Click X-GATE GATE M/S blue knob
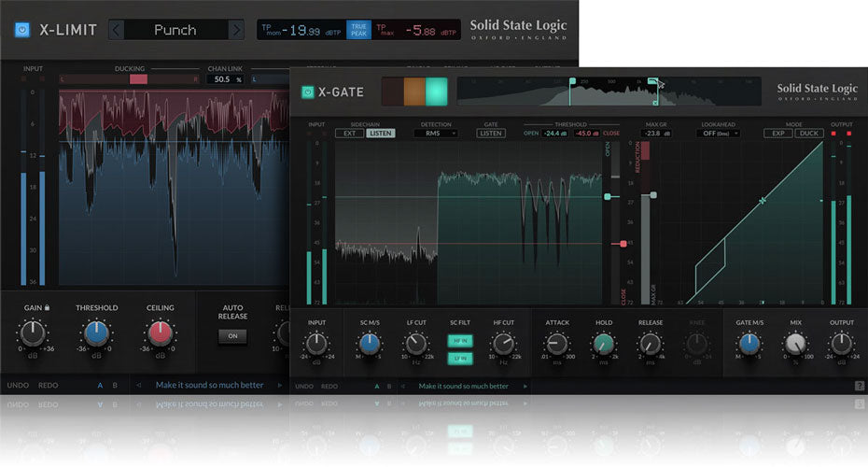868x467 pixels. pyautogui.click(x=749, y=344)
